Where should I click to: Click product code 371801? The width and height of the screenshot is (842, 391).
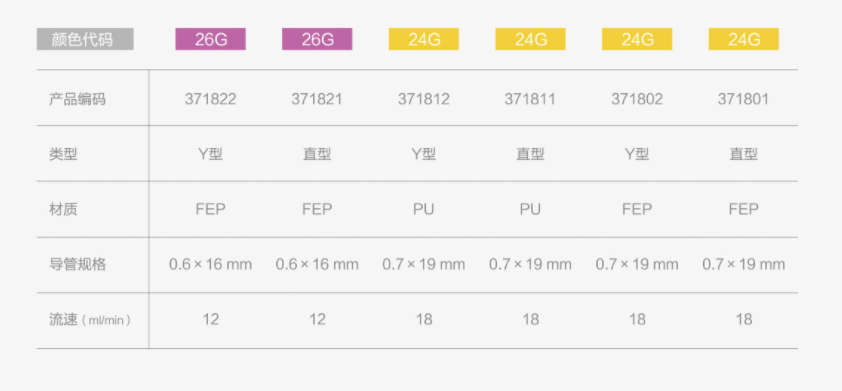[744, 99]
